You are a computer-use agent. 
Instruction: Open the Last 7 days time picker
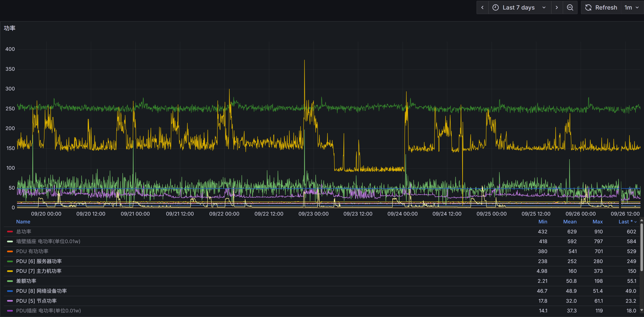pos(519,7)
